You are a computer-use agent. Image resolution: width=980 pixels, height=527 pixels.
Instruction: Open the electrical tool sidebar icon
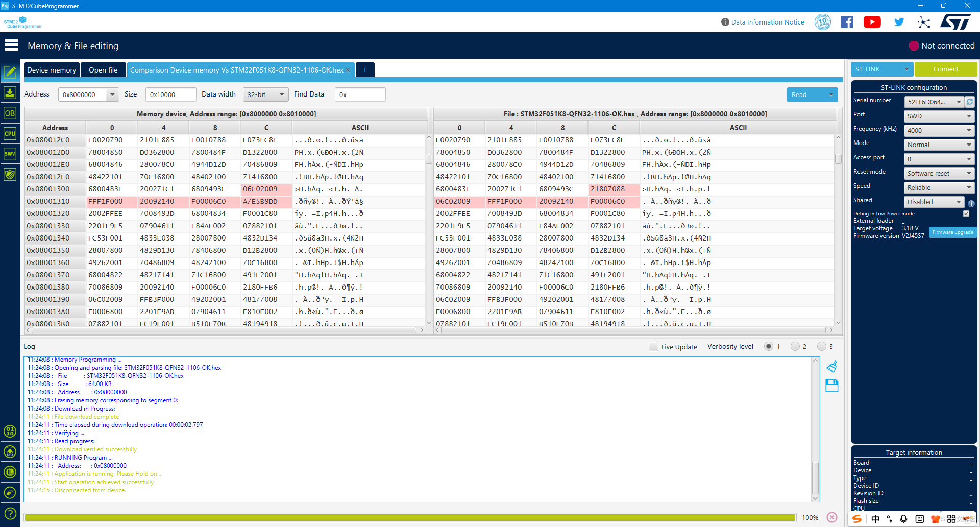click(10, 472)
